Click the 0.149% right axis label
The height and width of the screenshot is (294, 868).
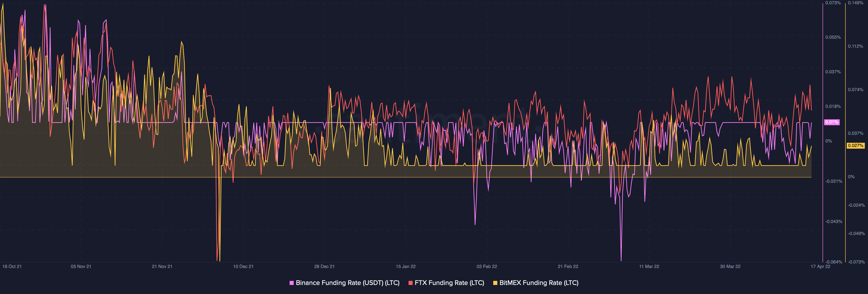[856, 3]
